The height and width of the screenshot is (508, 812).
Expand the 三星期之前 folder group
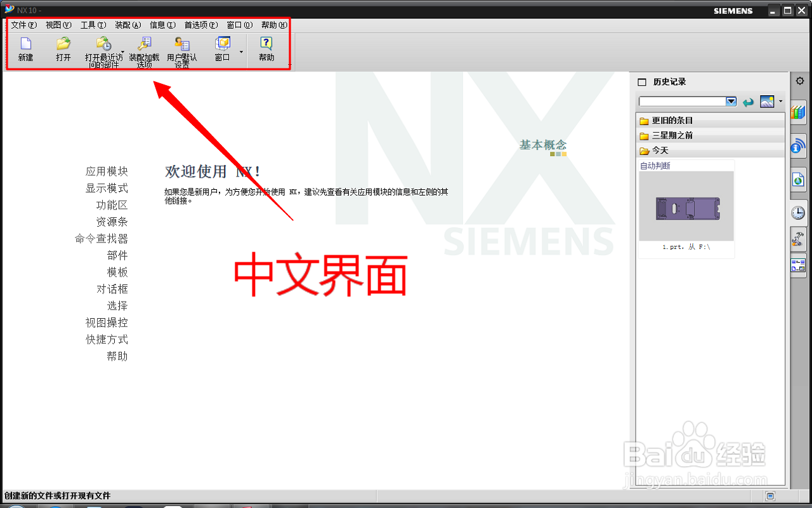click(710, 135)
